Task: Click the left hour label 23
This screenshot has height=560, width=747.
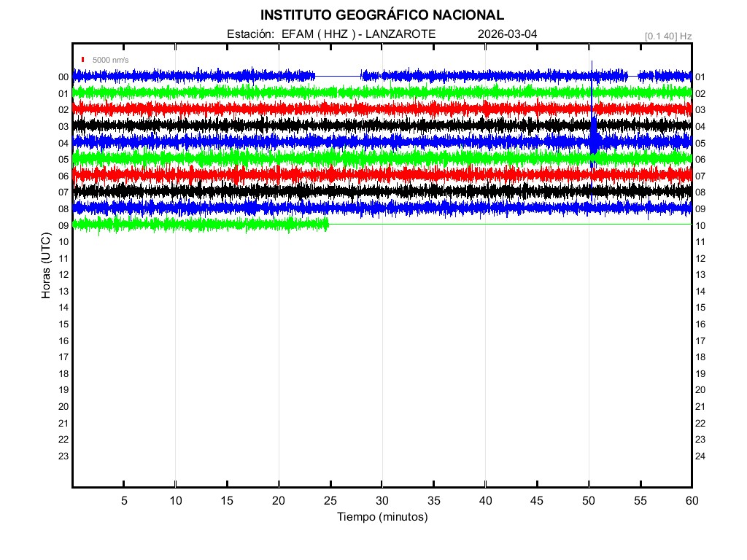Action: (63, 456)
